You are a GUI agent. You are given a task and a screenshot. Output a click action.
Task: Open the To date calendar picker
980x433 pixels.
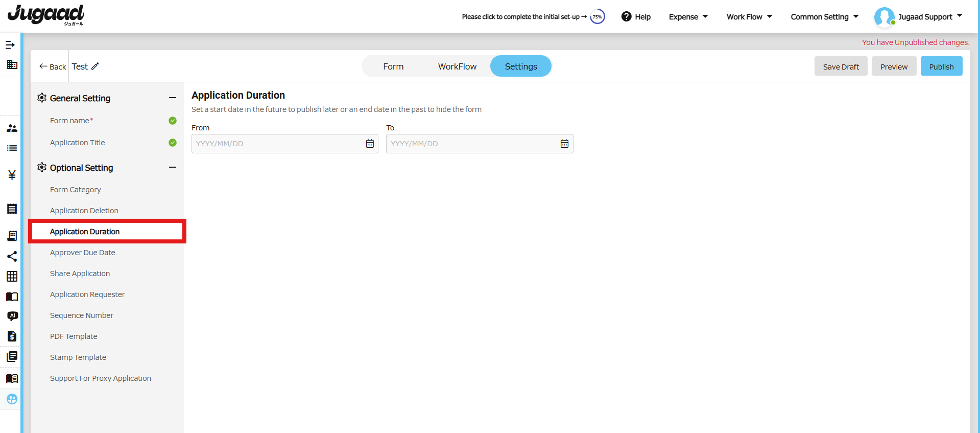(564, 144)
